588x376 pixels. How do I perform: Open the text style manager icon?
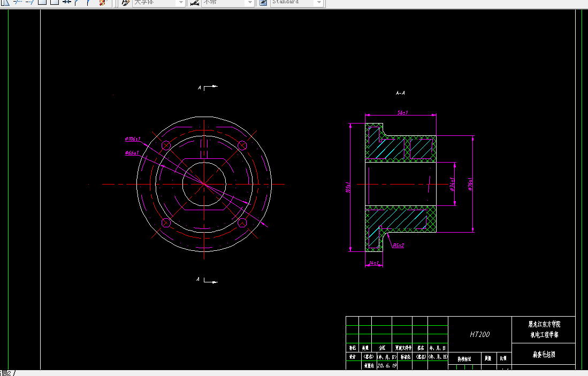[x=126, y=3]
